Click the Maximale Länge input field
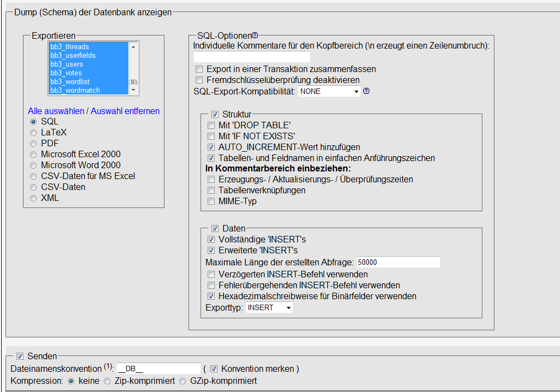Image resolution: width=560 pixels, height=392 pixels. pos(398,263)
